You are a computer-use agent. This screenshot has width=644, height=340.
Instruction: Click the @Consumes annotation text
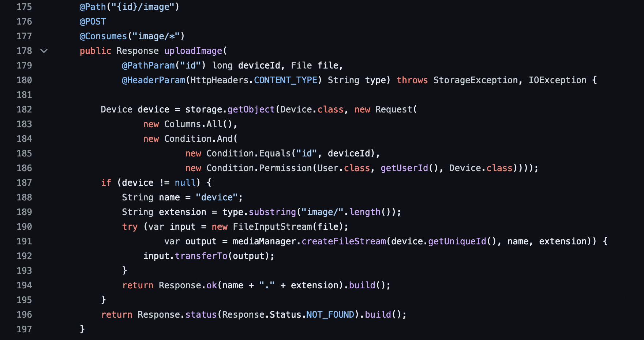(x=103, y=36)
